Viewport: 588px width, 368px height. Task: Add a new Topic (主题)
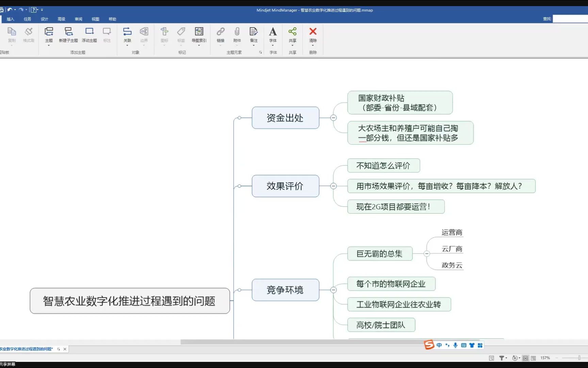49,32
